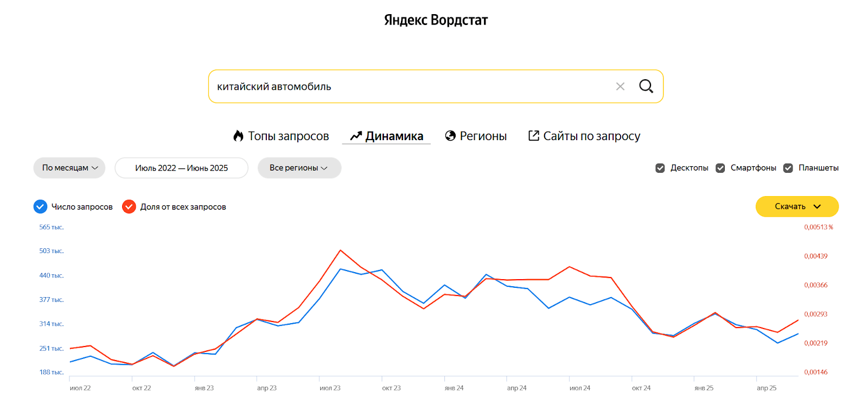Open the Сайты по запросу link

coord(591,136)
